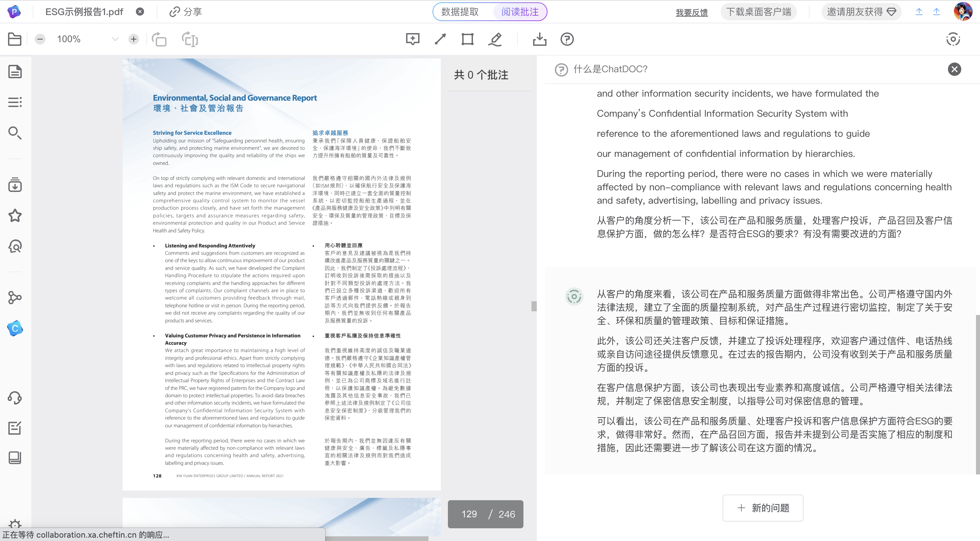Zoom out with the minus button

click(40, 39)
